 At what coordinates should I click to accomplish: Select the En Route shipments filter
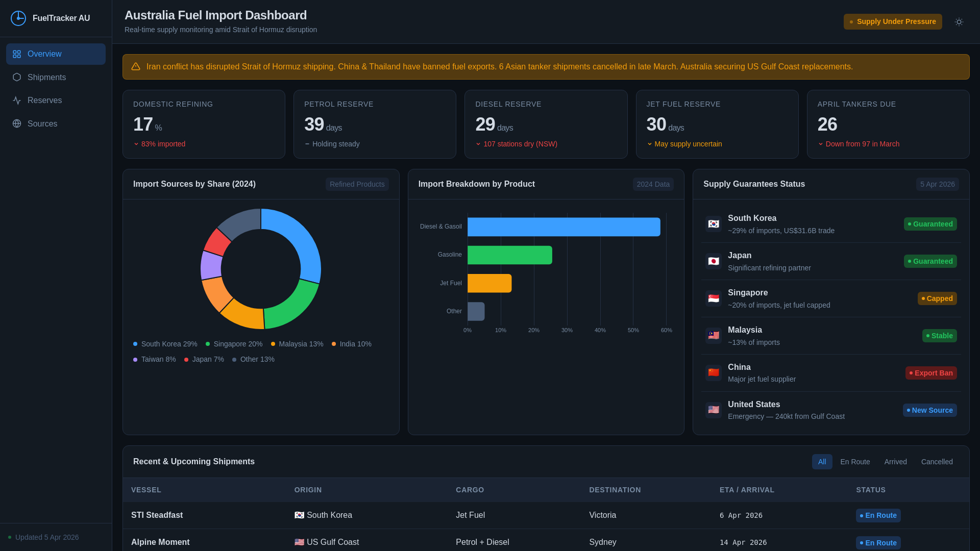854,462
